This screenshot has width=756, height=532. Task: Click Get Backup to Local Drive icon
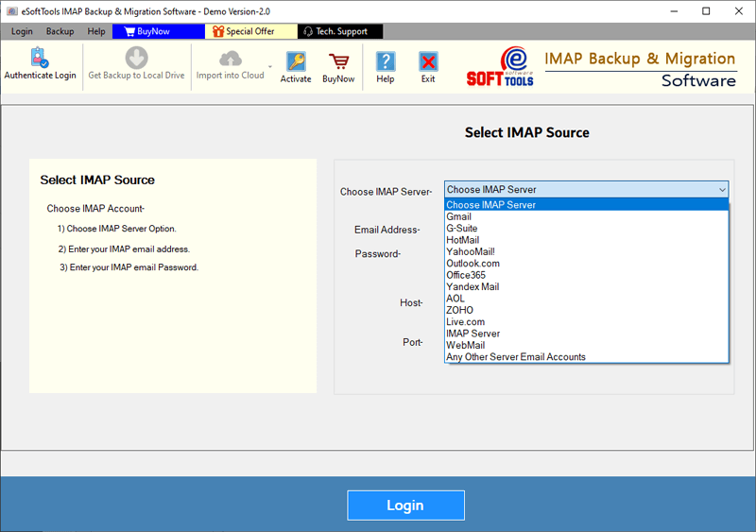click(x=136, y=64)
